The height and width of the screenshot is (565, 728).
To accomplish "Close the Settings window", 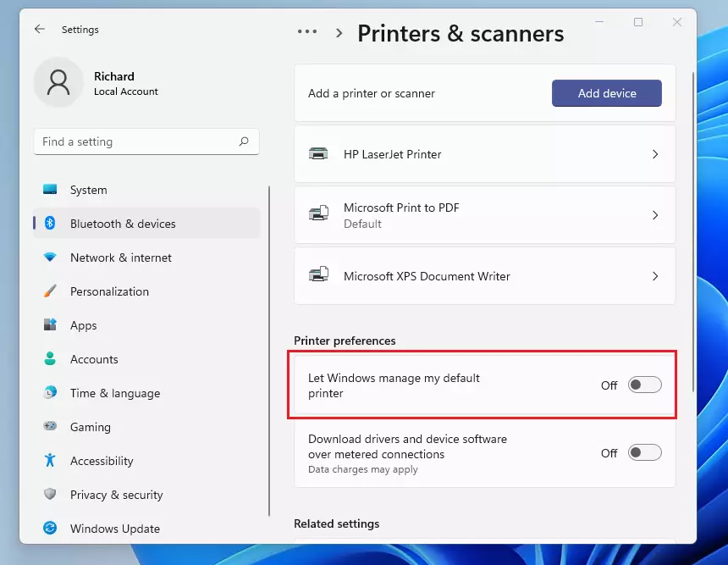I will click(x=677, y=22).
